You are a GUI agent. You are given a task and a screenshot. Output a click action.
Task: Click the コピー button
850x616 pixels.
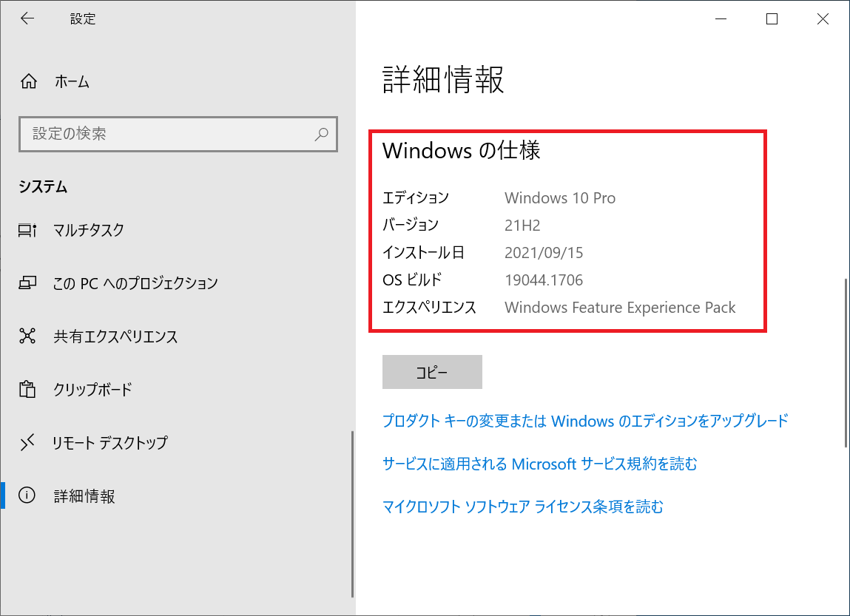click(x=432, y=372)
